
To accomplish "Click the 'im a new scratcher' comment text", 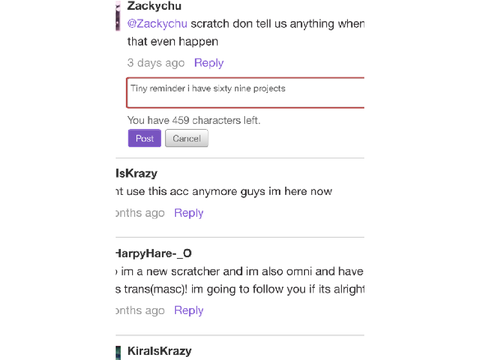I will [x=240, y=280].
